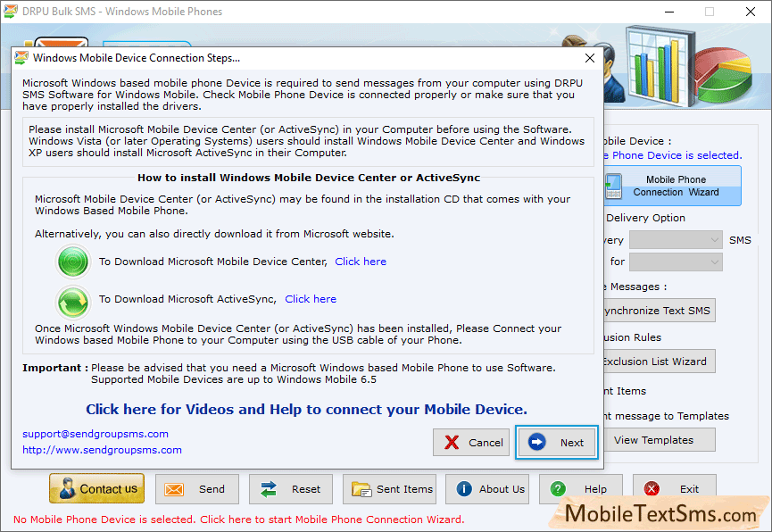Click the Help button
The height and width of the screenshot is (532, 772).
coord(581,489)
